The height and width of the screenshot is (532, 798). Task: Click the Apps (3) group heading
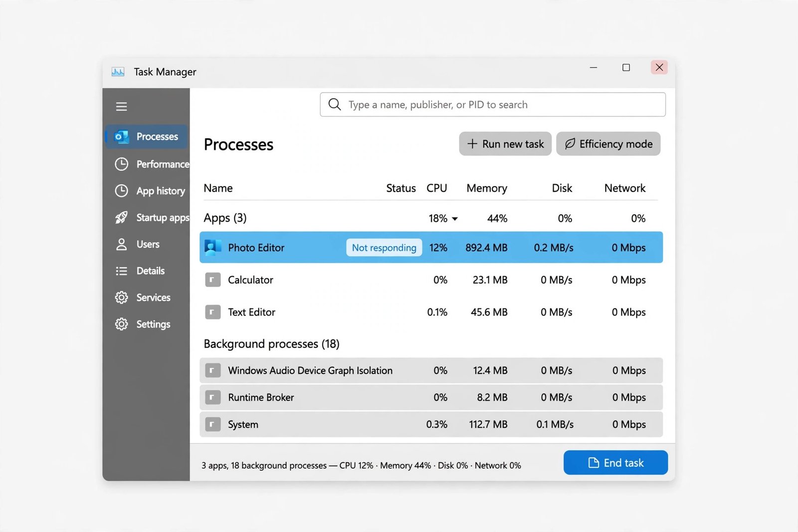[225, 218]
